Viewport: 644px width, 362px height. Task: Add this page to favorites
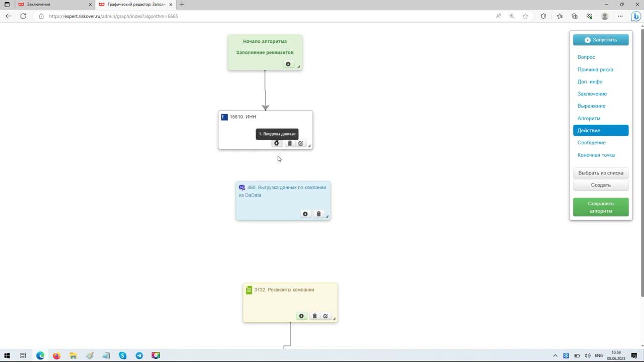click(525, 16)
